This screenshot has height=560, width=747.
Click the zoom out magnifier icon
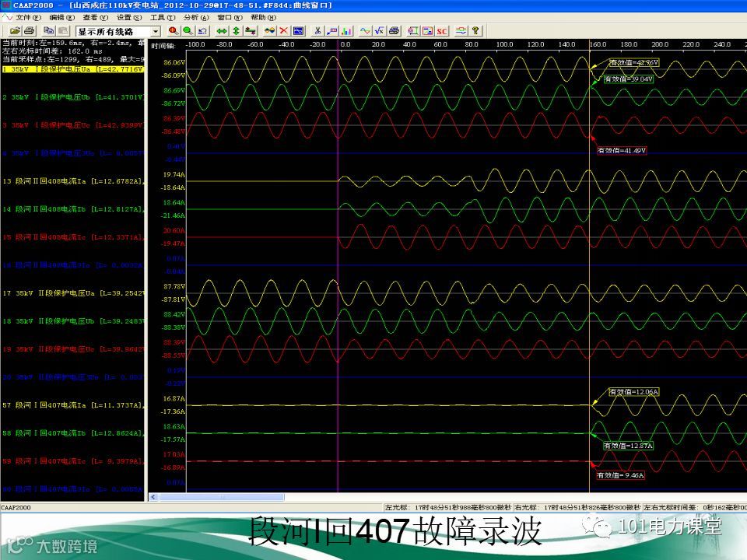(187, 31)
